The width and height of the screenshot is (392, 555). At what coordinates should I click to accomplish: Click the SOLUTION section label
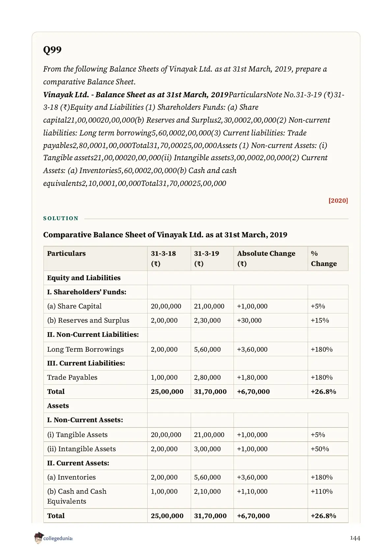tap(61, 219)
